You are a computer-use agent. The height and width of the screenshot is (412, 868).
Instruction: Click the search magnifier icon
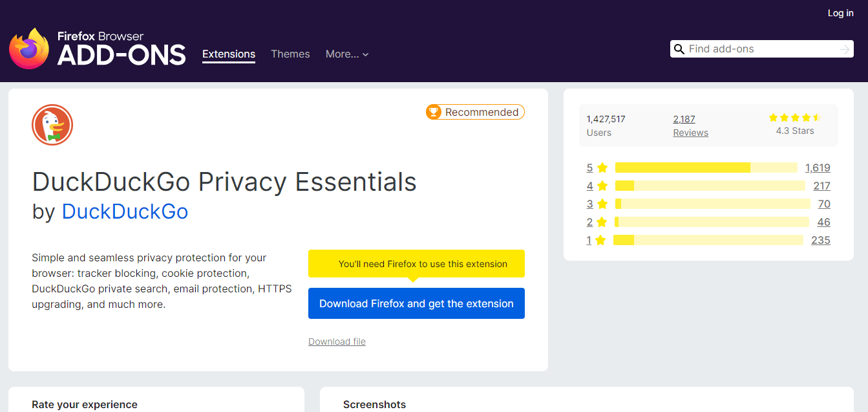point(679,49)
